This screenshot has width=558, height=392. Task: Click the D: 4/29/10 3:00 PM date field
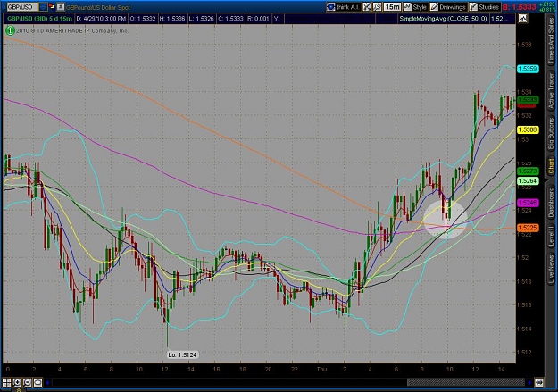pyautogui.click(x=101, y=19)
